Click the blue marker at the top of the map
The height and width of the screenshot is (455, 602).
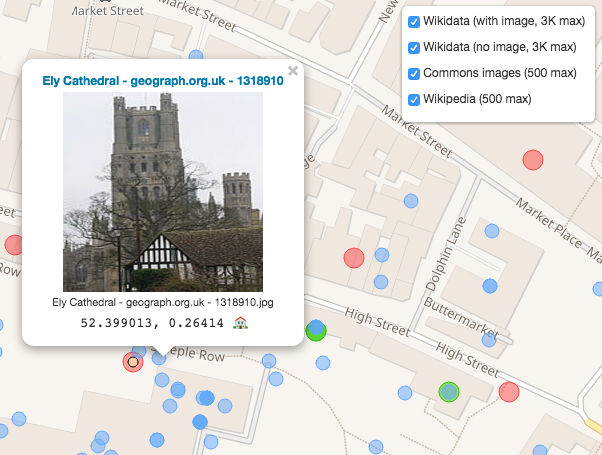196,56
